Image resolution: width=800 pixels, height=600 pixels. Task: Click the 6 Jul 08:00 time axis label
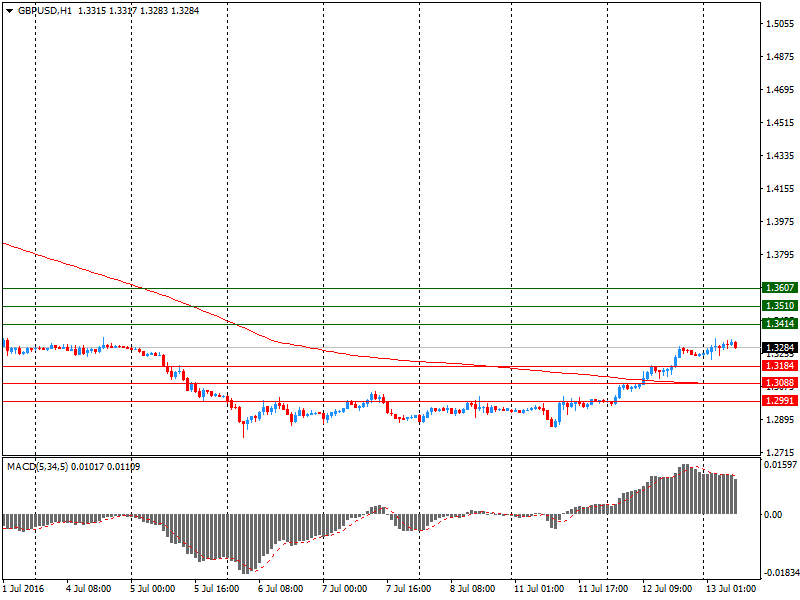[281, 589]
